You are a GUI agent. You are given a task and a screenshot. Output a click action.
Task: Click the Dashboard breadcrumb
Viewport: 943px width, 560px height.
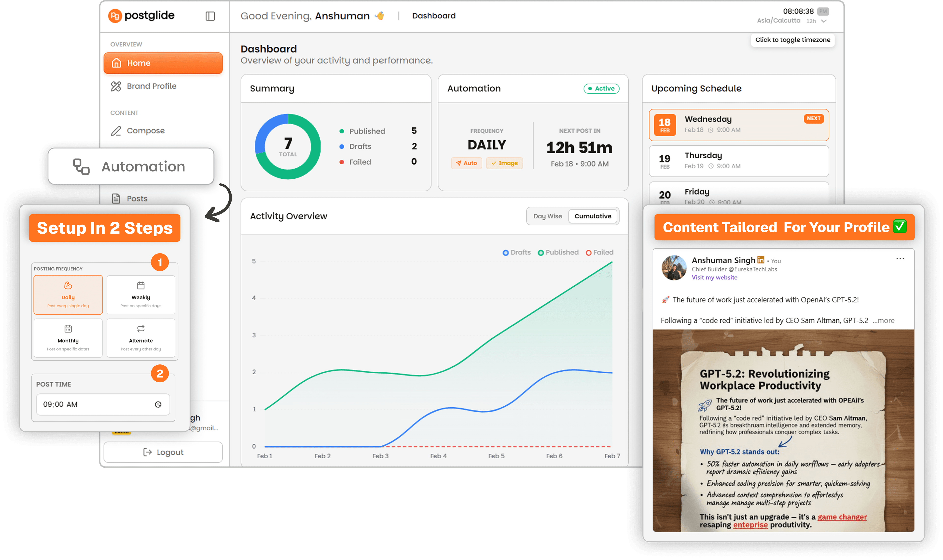point(434,16)
